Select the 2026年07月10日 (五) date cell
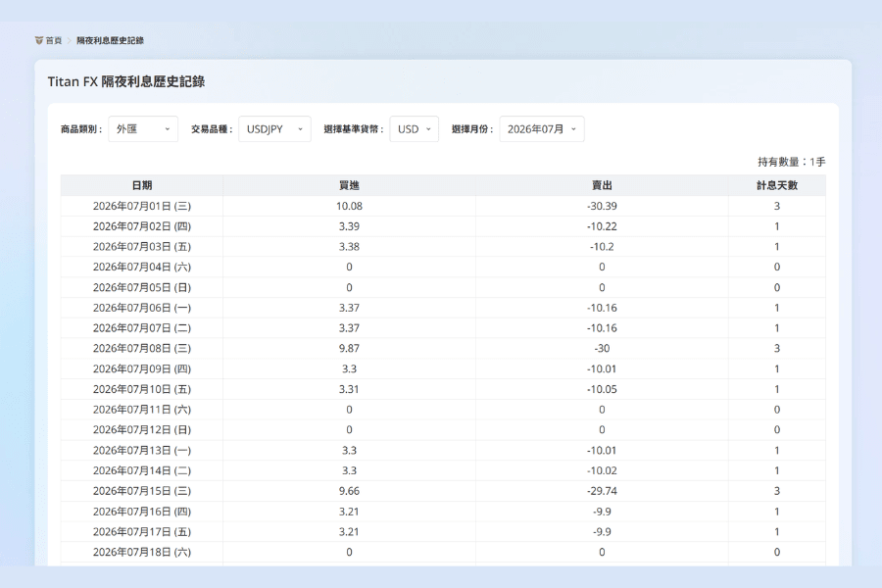The image size is (882, 588). 142,389
